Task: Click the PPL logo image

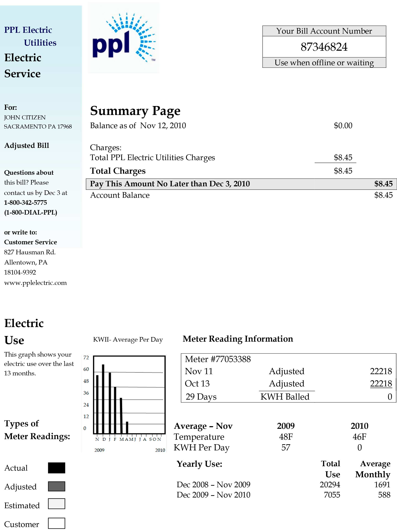Action: 123,38
